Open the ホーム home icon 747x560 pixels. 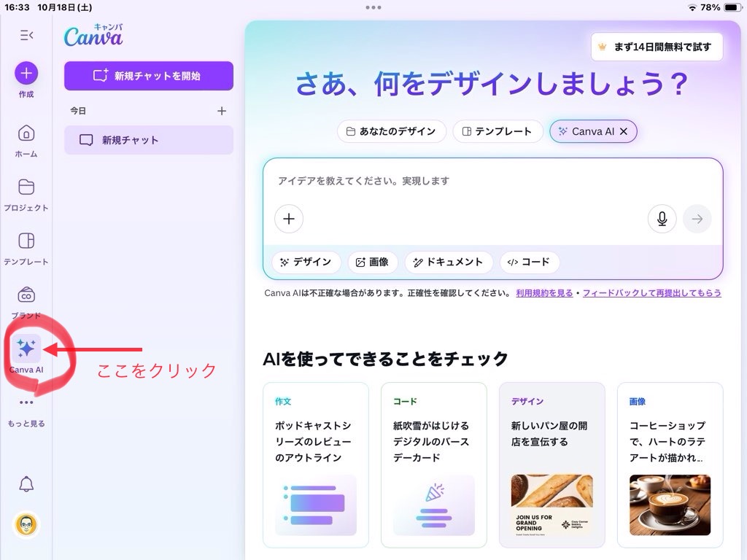pos(26,133)
